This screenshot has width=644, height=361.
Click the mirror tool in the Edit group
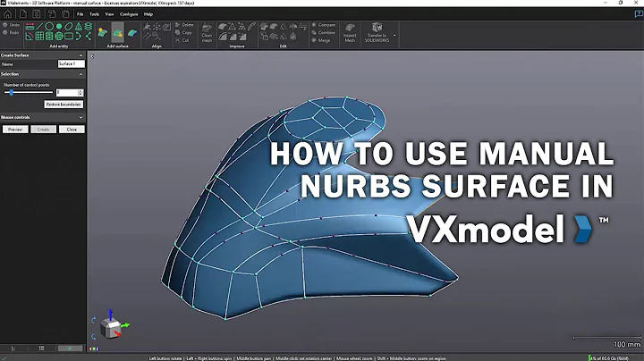(292, 27)
